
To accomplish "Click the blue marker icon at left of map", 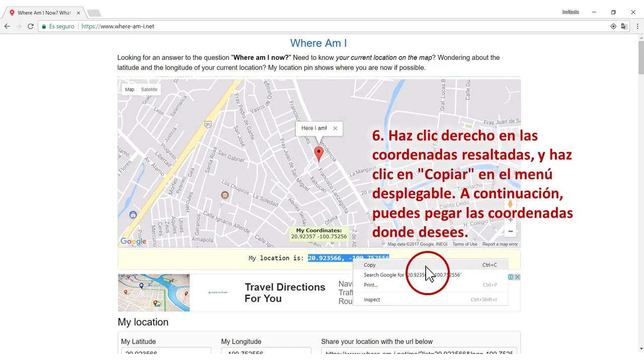I will pyautogui.click(x=133, y=215).
